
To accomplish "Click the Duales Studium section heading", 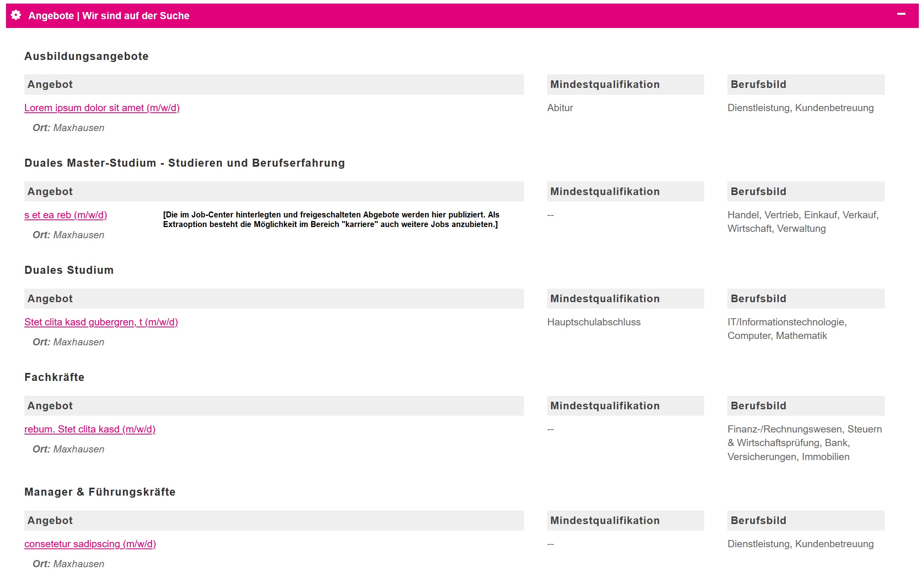I will [69, 270].
